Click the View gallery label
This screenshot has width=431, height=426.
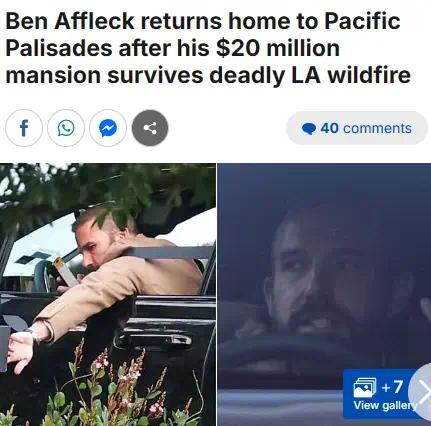(385, 405)
